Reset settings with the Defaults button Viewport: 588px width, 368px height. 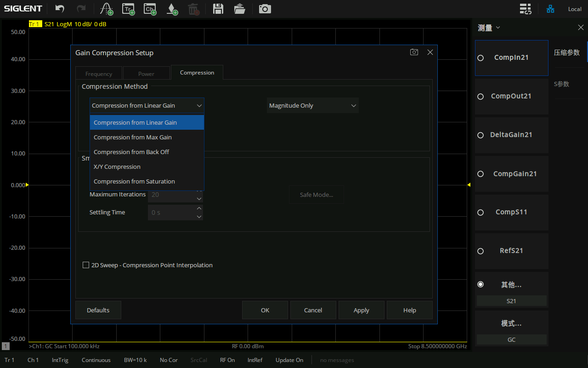[98, 310]
